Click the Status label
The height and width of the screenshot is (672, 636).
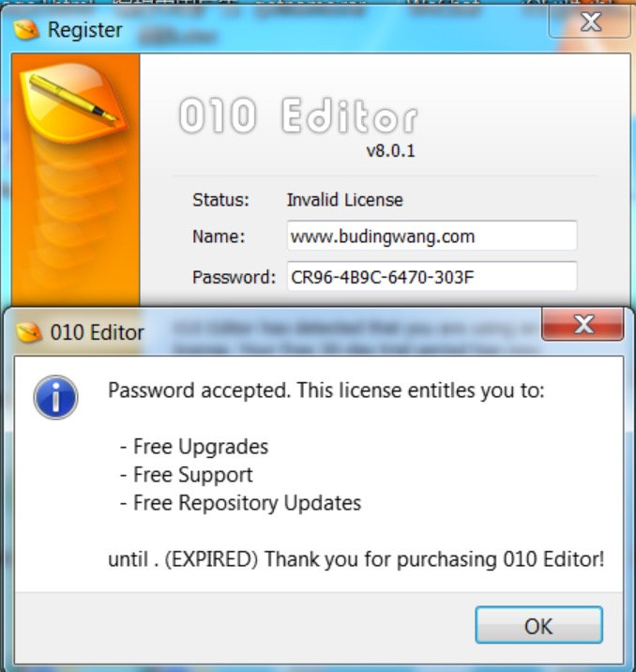click(220, 200)
